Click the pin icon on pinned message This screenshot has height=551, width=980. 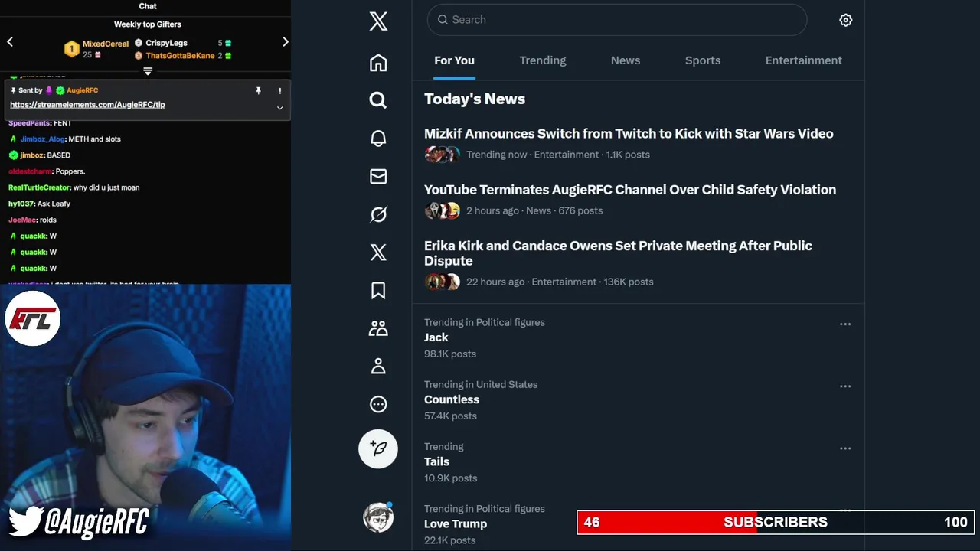258,90
